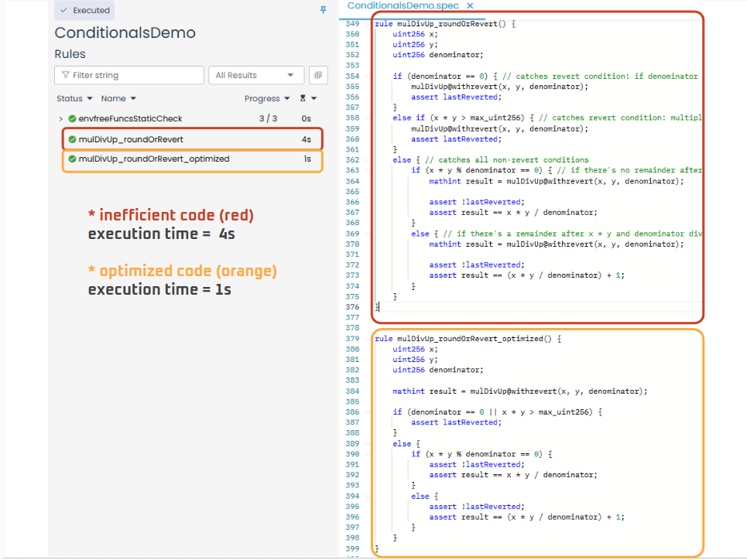747x560 pixels.
Task: Open the All Results dropdown
Action: click(255, 75)
